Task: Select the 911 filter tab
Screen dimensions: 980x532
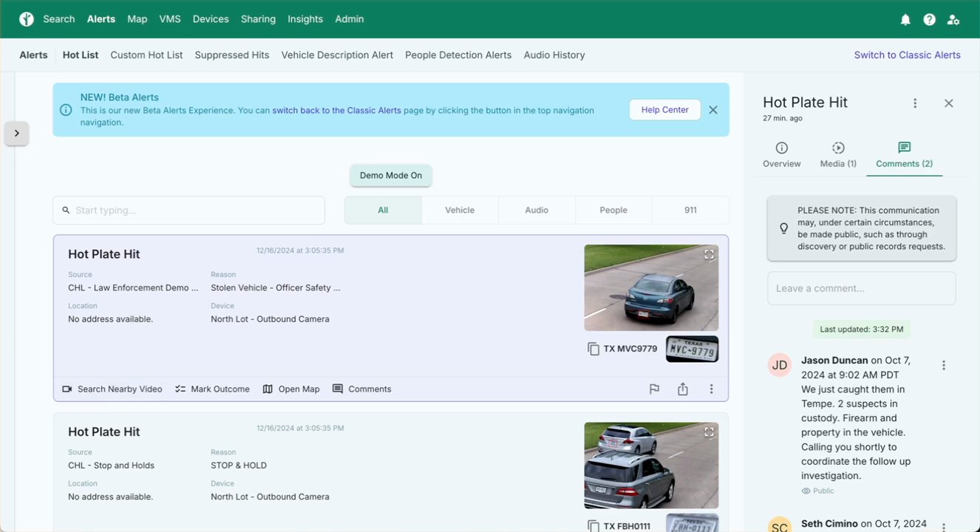Action: pos(690,210)
